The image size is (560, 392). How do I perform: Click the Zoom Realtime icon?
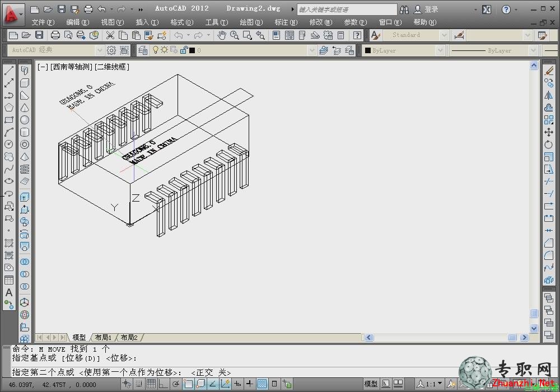coord(234,35)
